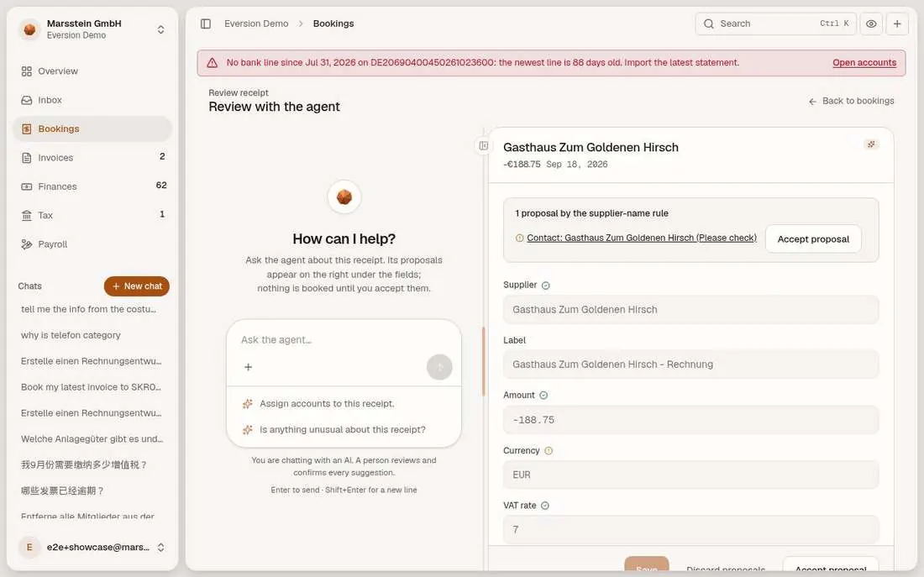Open the Contact: Gasthaus Zum Goldenen Hirsch link

click(x=641, y=239)
